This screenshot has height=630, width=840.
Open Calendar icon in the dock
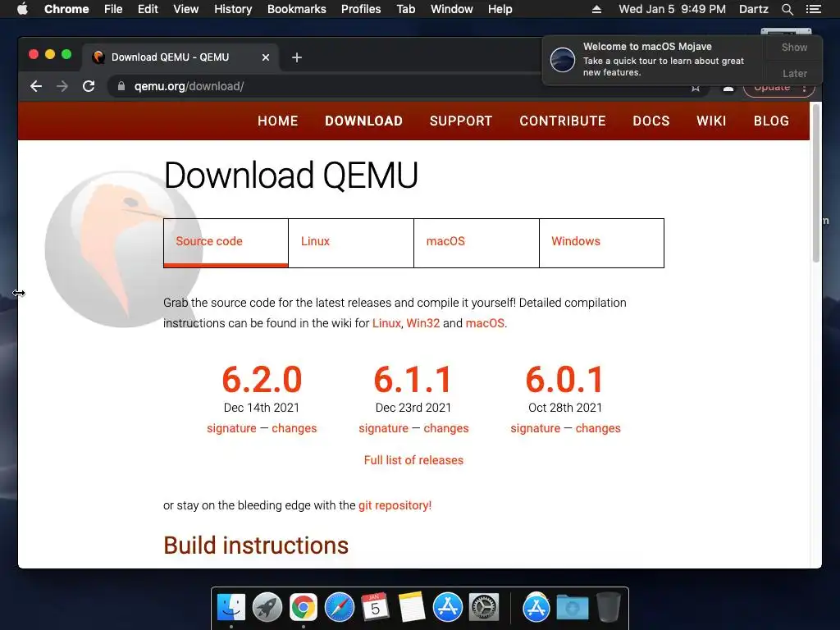[376, 608]
